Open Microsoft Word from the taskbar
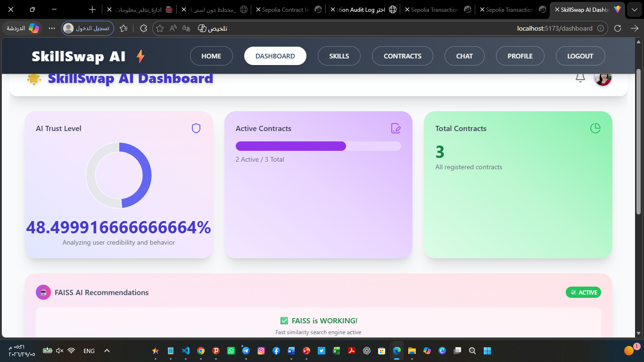The image size is (644, 362). (291, 351)
